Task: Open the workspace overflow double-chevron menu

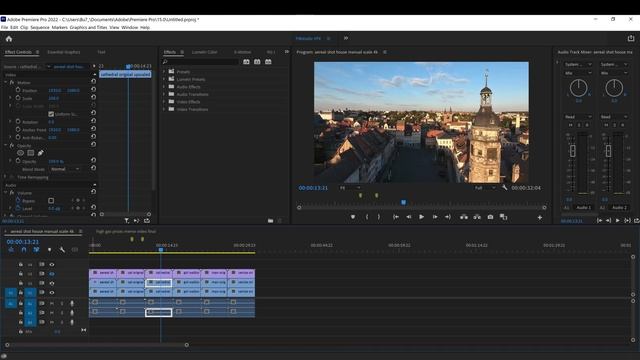Action: point(346,38)
